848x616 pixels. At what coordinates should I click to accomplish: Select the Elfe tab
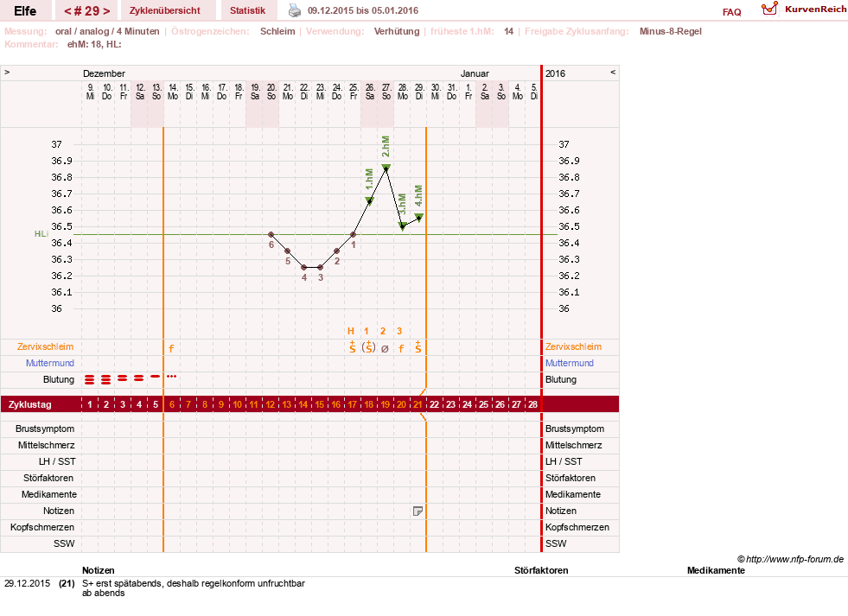(x=25, y=10)
